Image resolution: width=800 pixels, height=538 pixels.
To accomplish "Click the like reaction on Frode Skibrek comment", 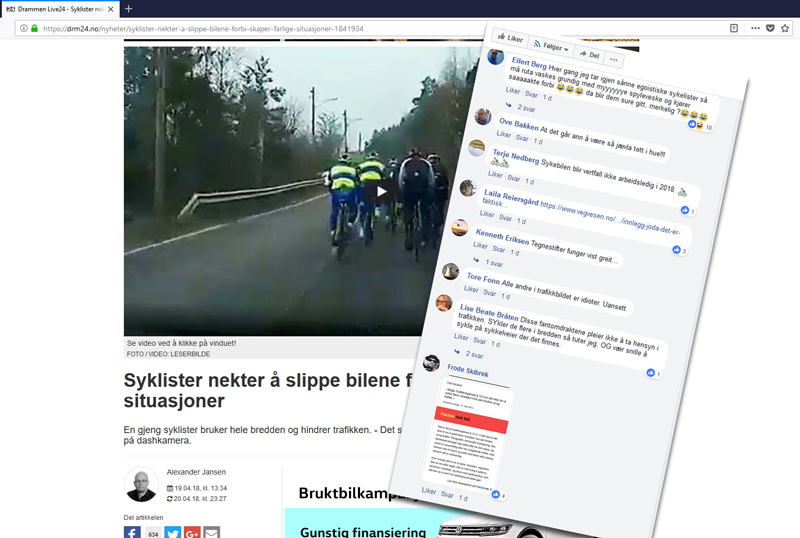I will (498, 495).
